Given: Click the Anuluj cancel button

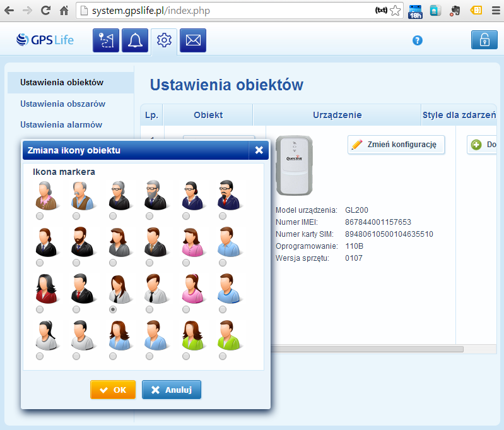Looking at the screenshot, I should (172, 390).
